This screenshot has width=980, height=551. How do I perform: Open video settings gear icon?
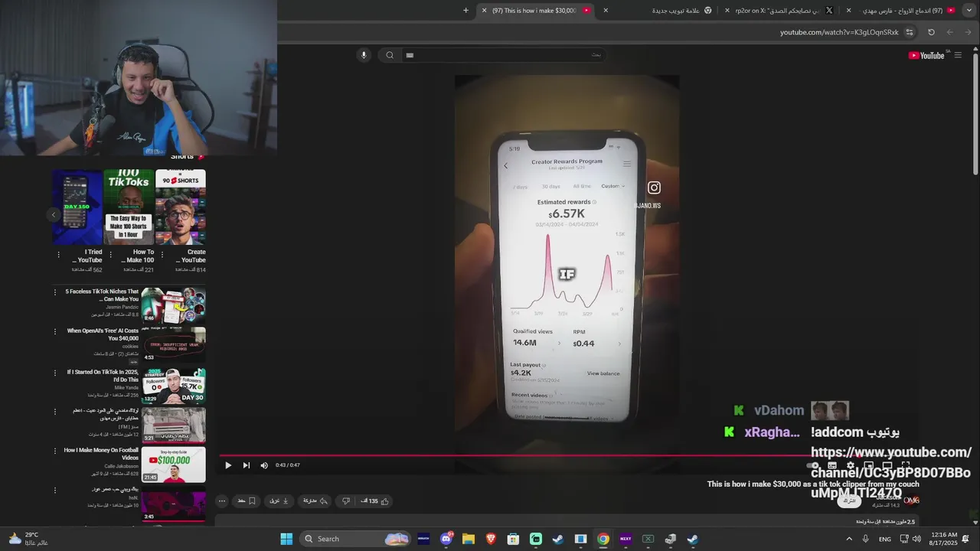(850, 465)
